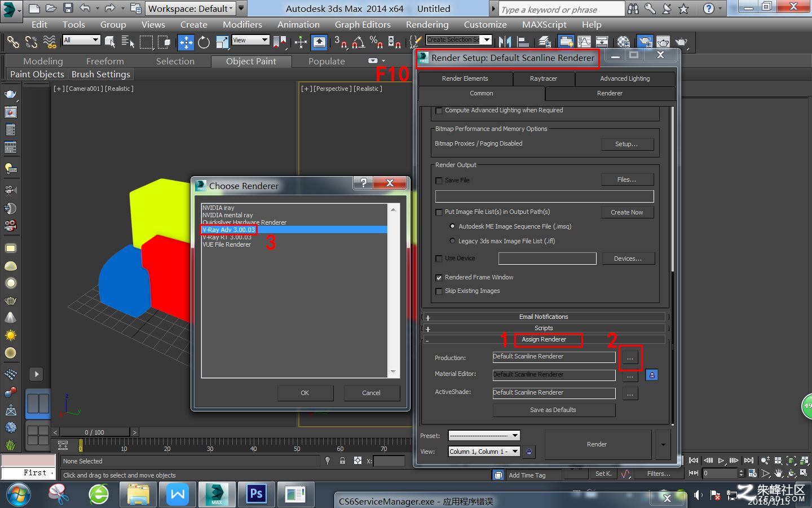Click the Unlink Selection icon
This screenshot has width=812, height=508.
(31, 42)
